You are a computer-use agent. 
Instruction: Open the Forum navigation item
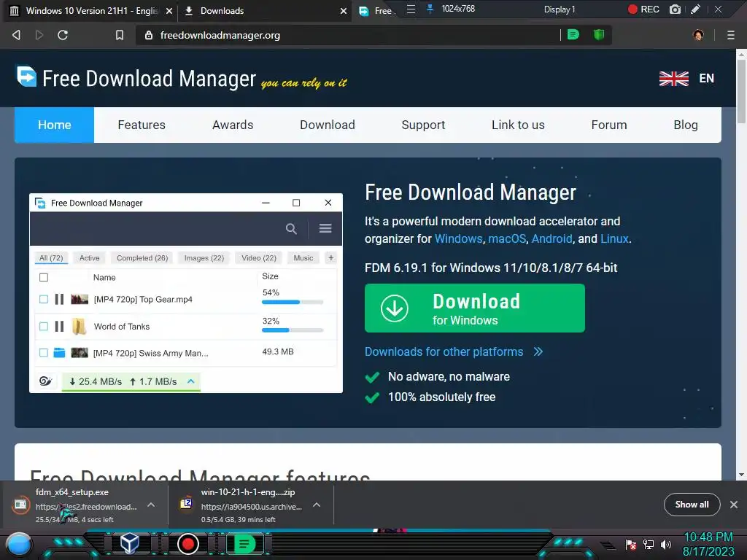[609, 125]
